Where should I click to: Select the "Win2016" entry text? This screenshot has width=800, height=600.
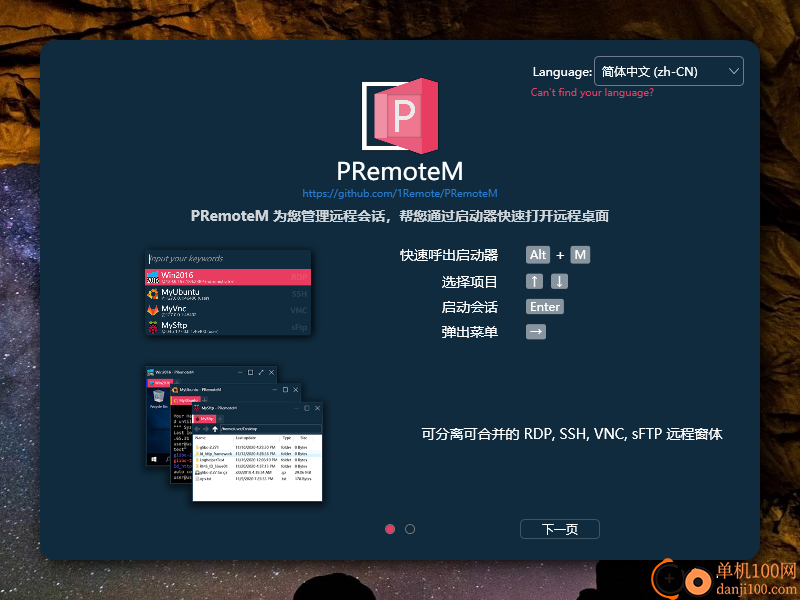[177, 275]
